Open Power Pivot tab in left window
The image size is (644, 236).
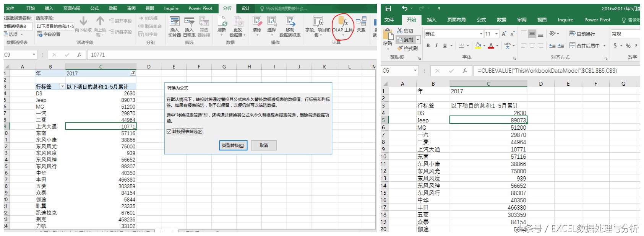pos(200,8)
